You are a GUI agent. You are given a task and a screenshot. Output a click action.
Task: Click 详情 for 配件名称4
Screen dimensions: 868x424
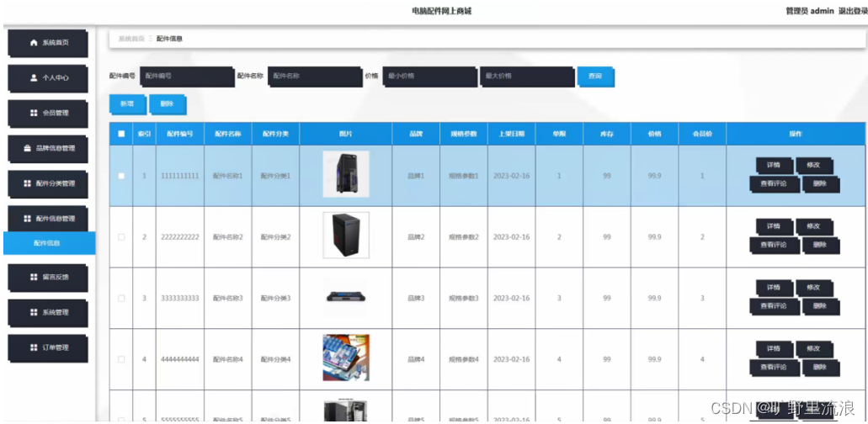[774, 349]
